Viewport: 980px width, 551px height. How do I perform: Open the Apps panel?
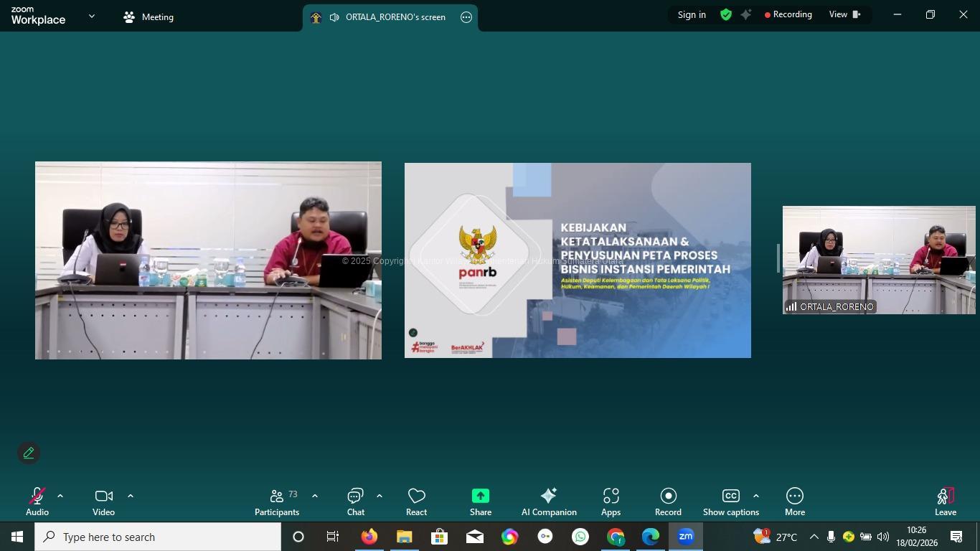(611, 501)
